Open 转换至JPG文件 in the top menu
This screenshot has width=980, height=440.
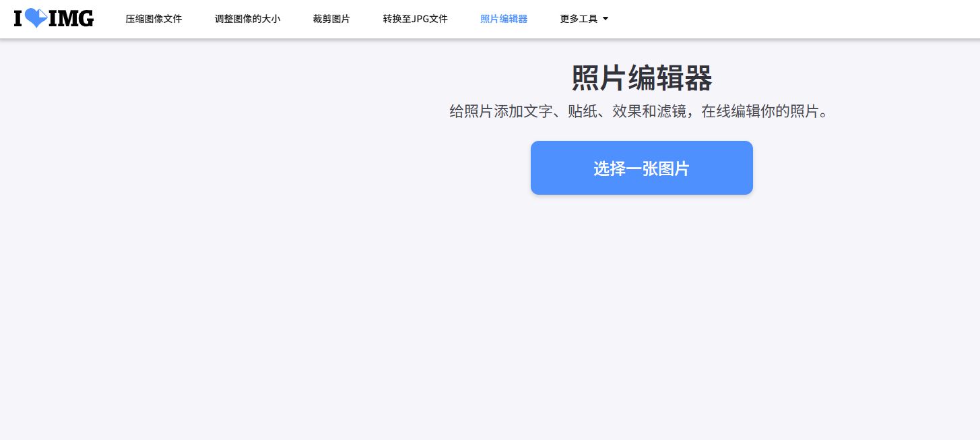[x=415, y=19]
